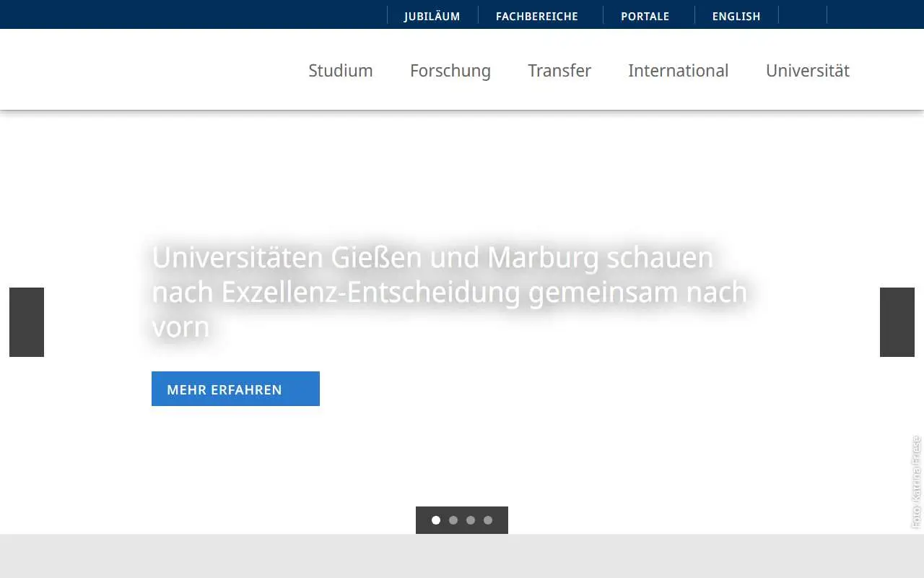This screenshot has height=578, width=924.
Task: Click the Mehr erfahren button
Action: coord(235,389)
